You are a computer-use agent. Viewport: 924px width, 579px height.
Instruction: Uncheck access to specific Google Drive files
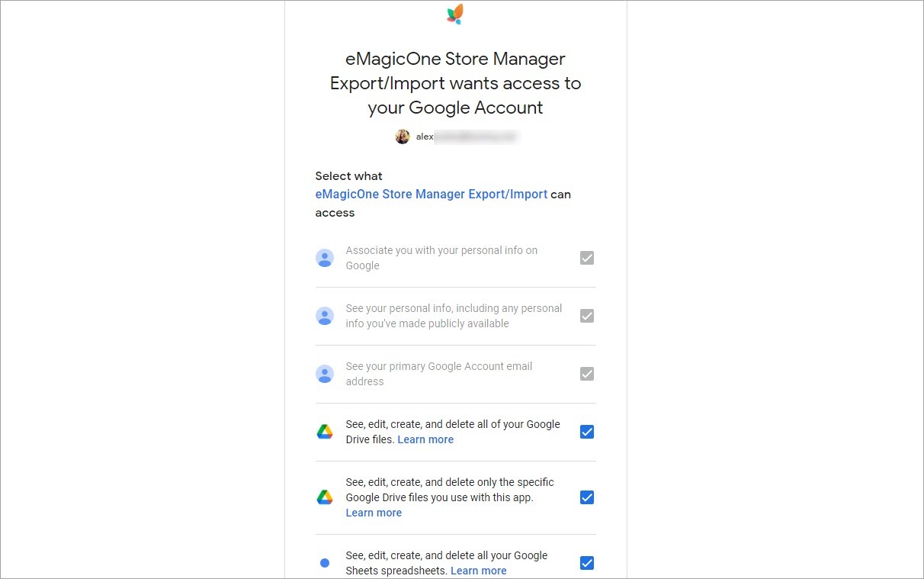pos(586,497)
